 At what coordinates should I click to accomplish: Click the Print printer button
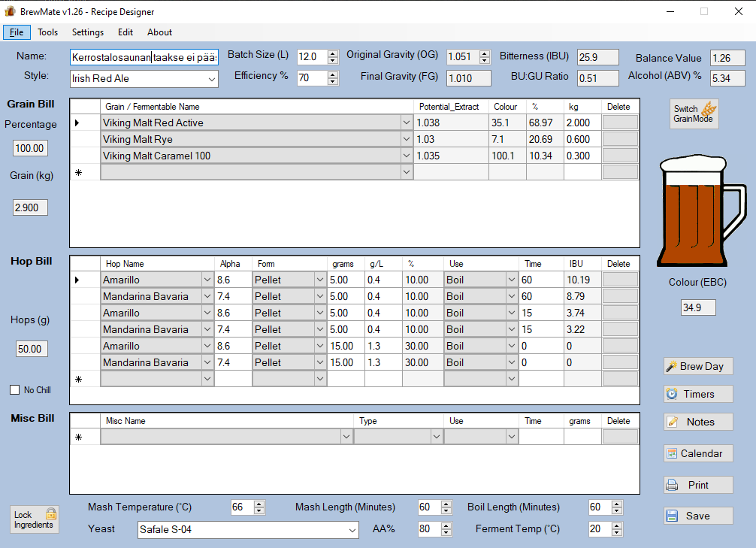[698, 485]
